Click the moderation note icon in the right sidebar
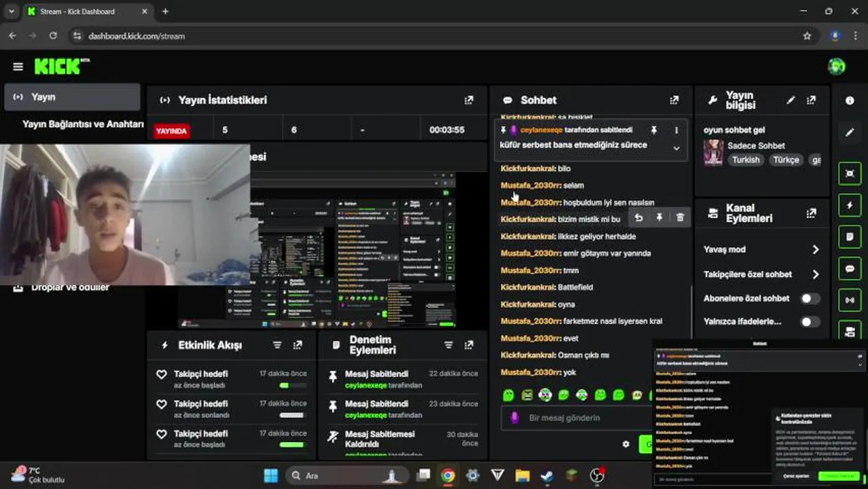This screenshot has width=868, height=489. (850, 237)
